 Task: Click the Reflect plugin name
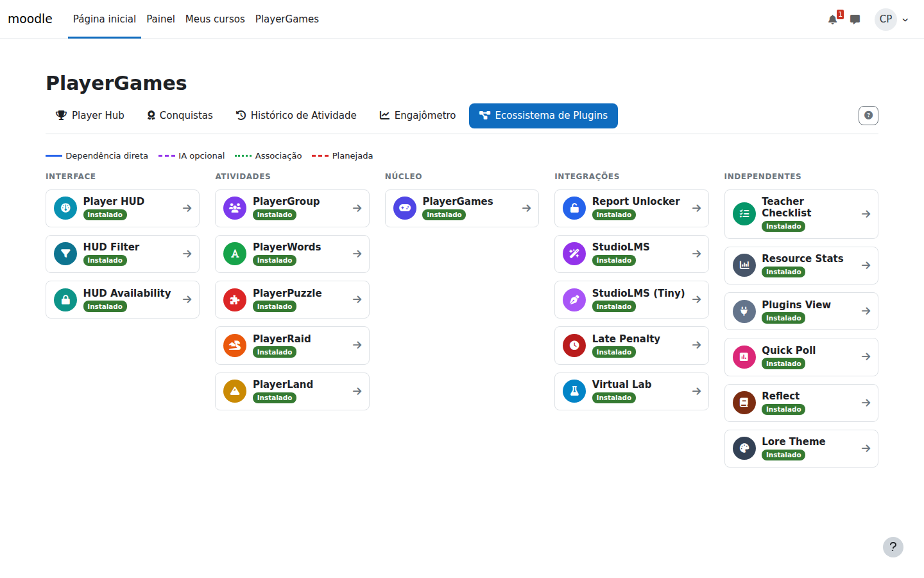coord(780,396)
